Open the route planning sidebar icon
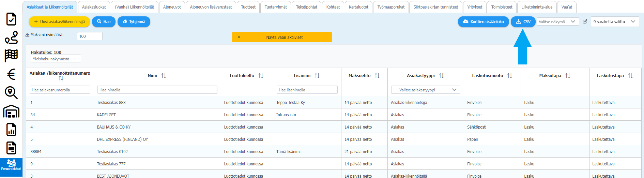Screen dimensions: 644x178 click(11, 38)
